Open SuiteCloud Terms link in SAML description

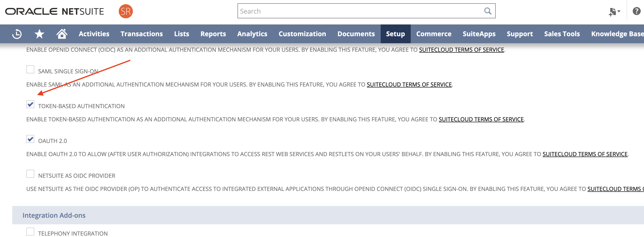click(x=409, y=85)
